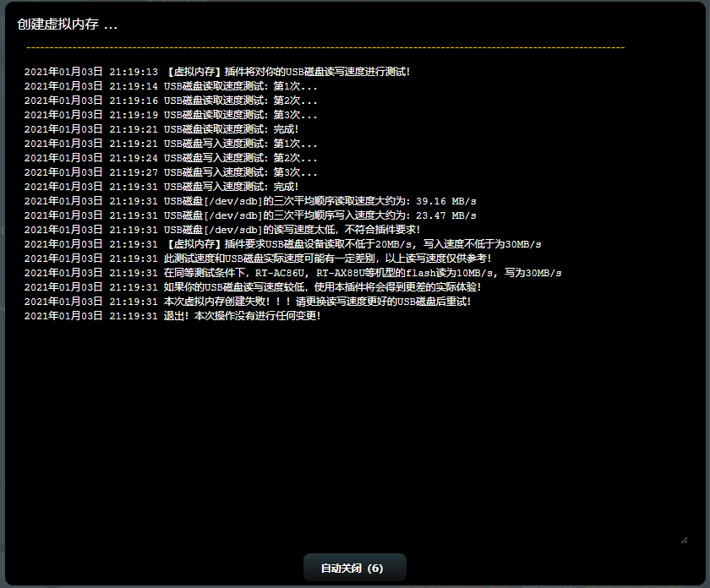Screen dimensions: 710x588
Task: Select log line USB磁盘读取速度测试: 第3次
Action: (171, 115)
